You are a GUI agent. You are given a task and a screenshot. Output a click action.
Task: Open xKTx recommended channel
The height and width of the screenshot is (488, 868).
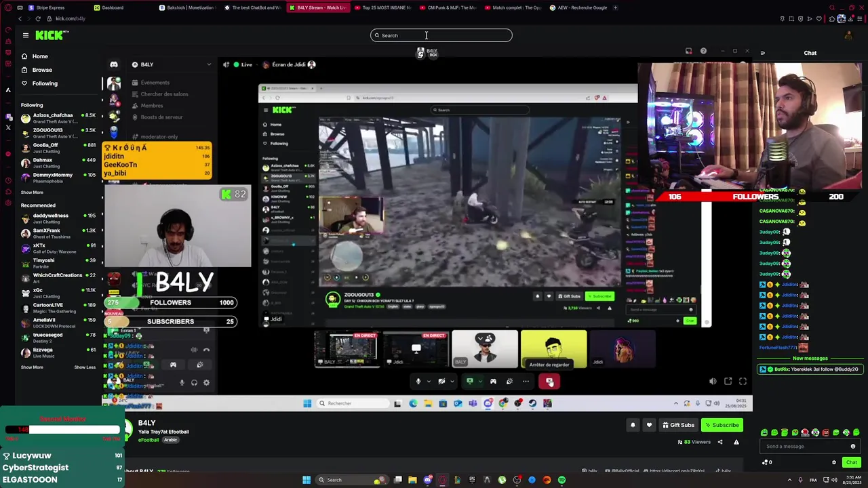click(58, 247)
